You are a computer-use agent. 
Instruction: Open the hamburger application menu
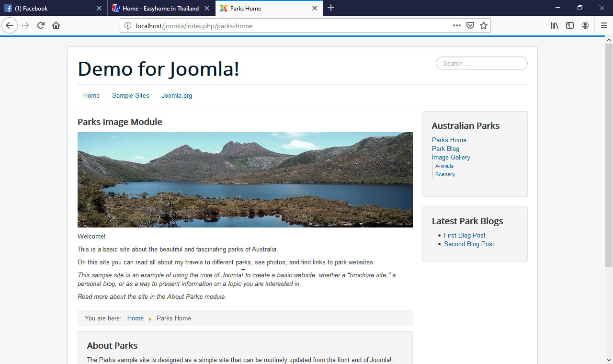tap(603, 25)
